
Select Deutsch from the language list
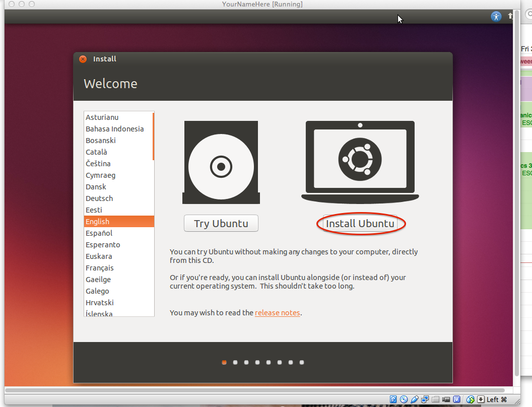pyautogui.click(x=99, y=198)
